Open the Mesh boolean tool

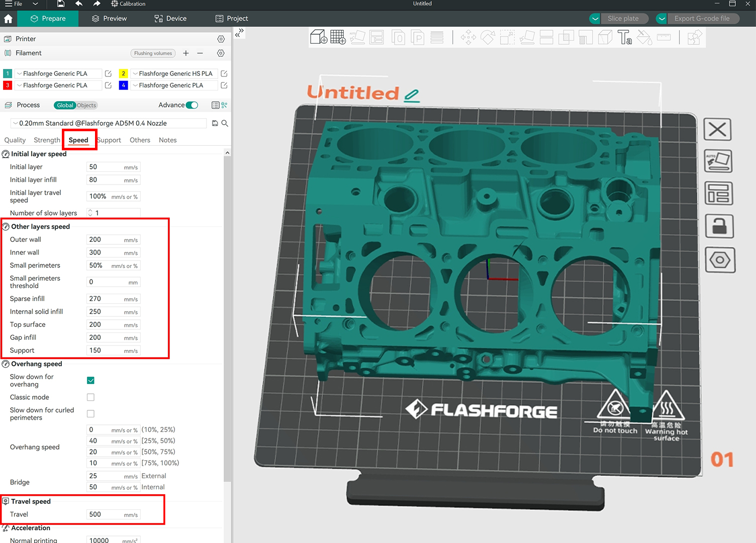tap(566, 38)
